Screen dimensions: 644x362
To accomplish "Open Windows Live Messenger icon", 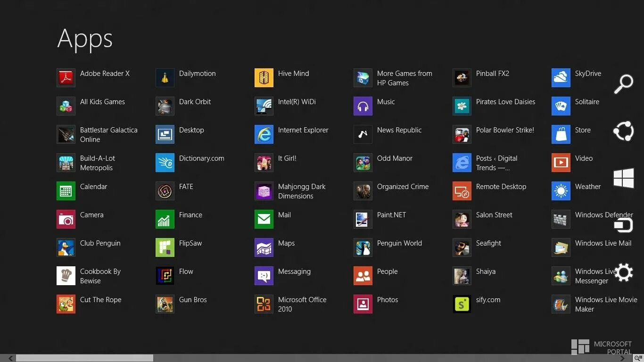I will (x=561, y=276).
